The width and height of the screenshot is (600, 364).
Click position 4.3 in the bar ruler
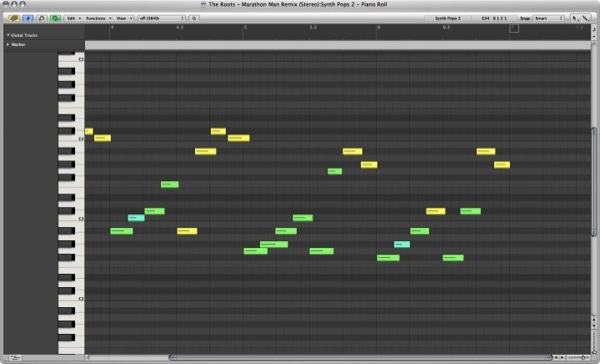[179, 27]
